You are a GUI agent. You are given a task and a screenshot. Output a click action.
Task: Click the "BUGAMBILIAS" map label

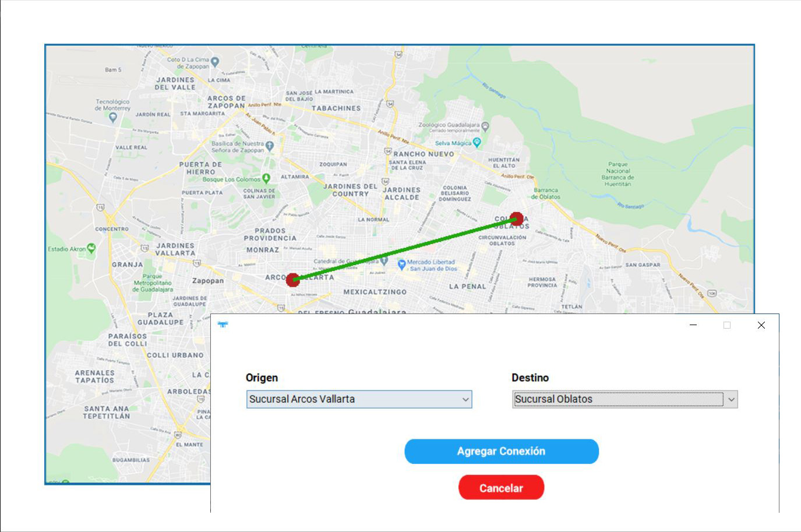[x=131, y=460]
